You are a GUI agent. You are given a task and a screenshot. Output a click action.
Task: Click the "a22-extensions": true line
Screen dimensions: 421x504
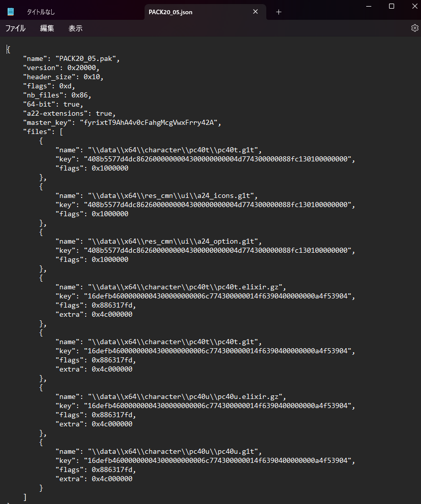tap(69, 114)
